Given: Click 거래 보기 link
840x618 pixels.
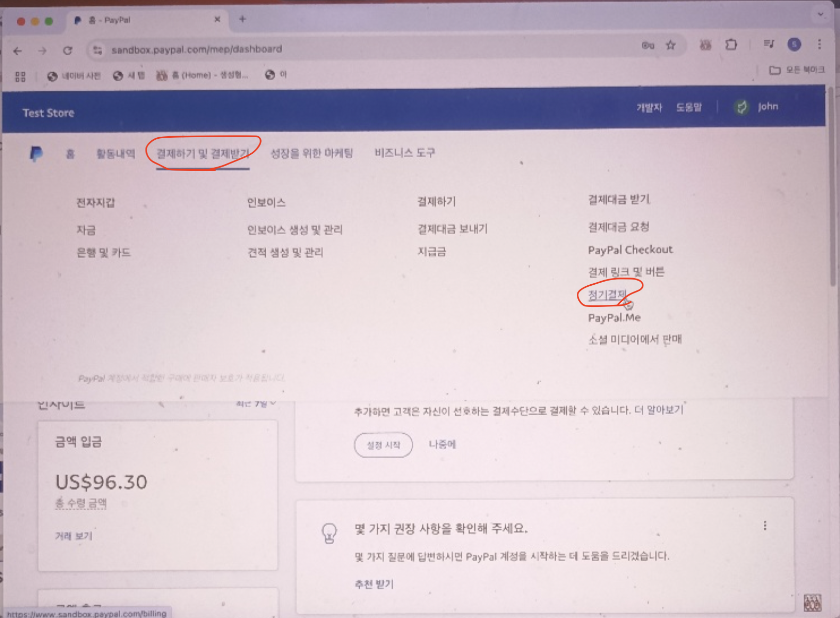Looking at the screenshot, I should coord(74,536).
